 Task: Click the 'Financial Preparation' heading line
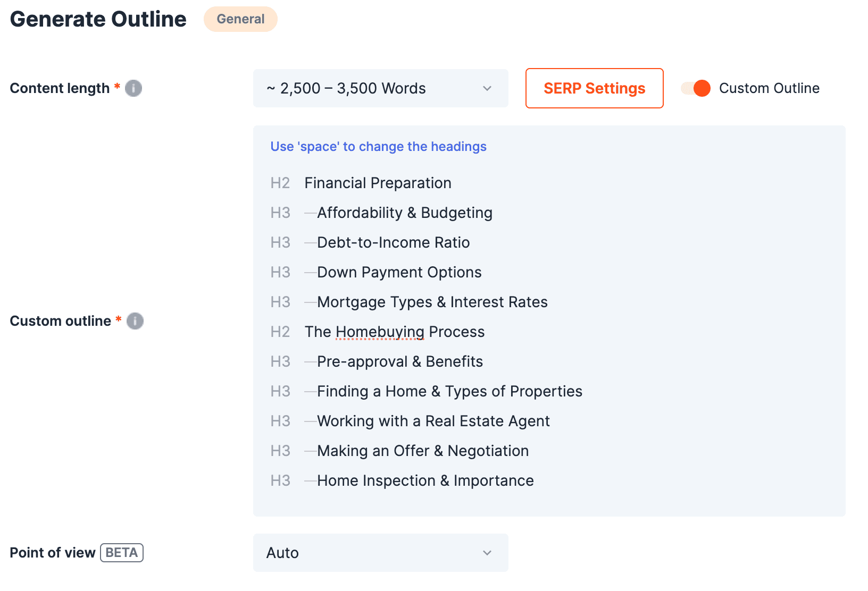[x=378, y=183]
